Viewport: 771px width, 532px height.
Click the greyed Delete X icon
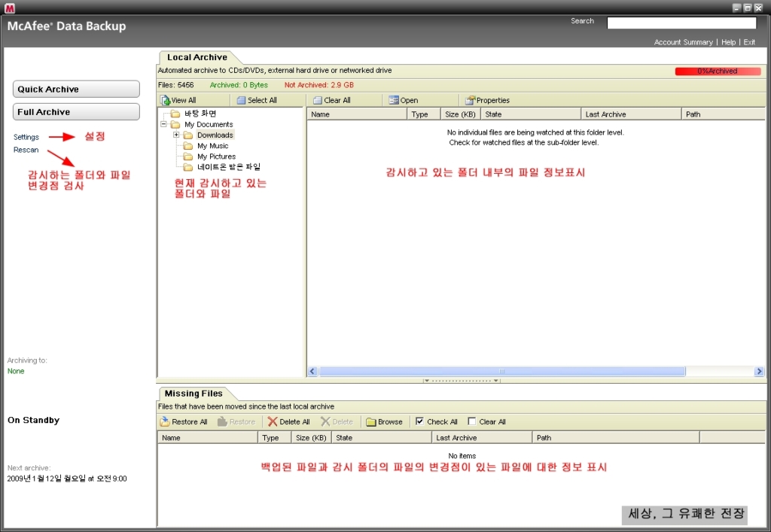point(325,421)
